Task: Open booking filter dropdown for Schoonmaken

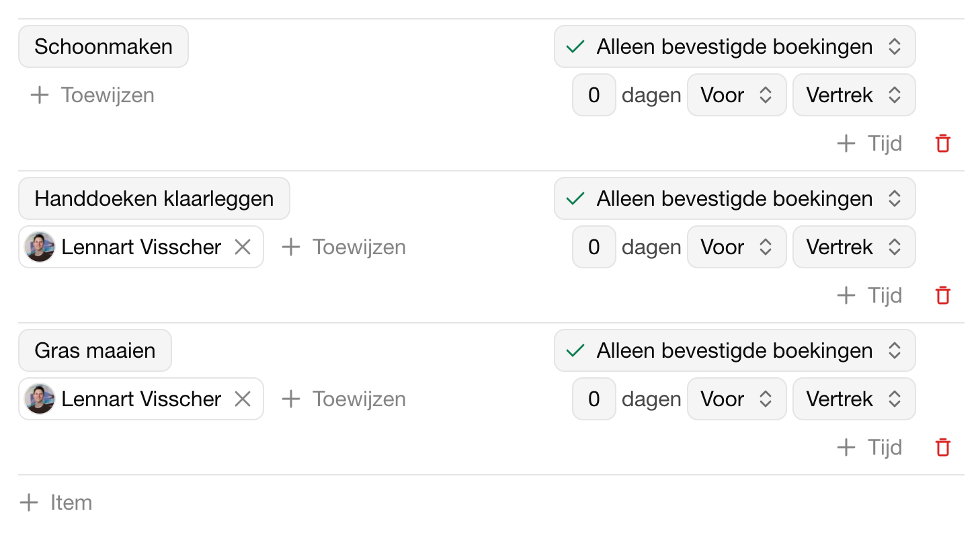Action: [734, 47]
